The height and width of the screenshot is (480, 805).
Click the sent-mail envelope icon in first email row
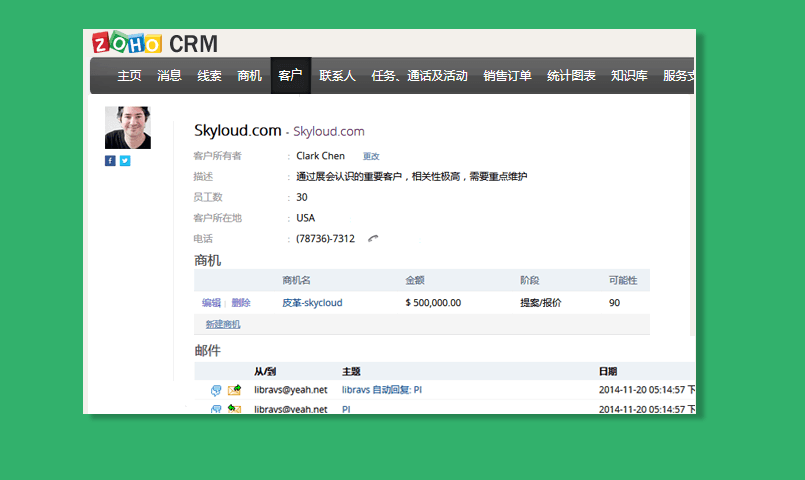(235, 390)
